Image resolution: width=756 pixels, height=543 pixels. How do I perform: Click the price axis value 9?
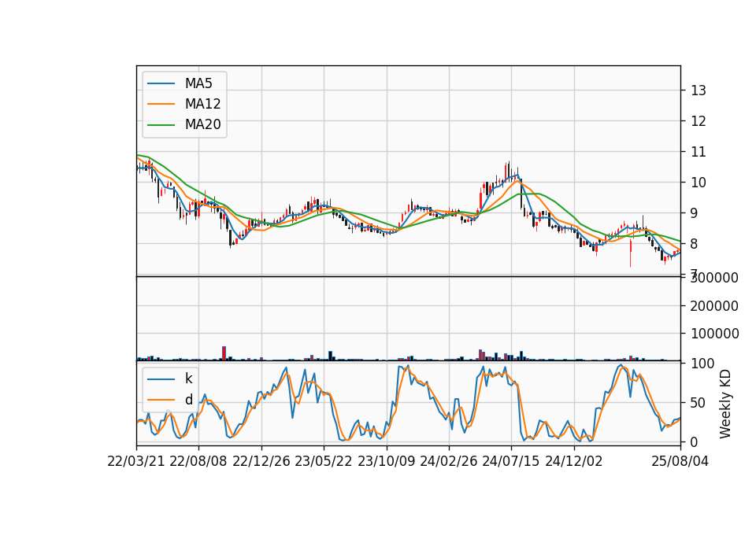(695, 213)
